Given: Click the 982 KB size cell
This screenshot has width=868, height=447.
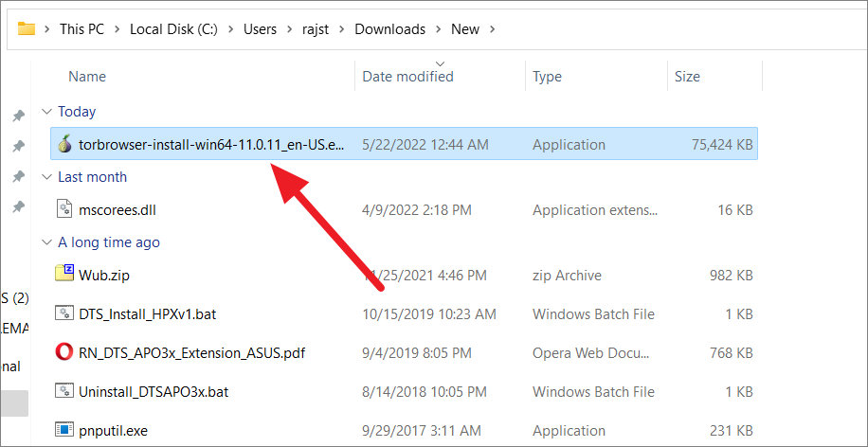Looking at the screenshot, I should pyautogui.click(x=731, y=275).
